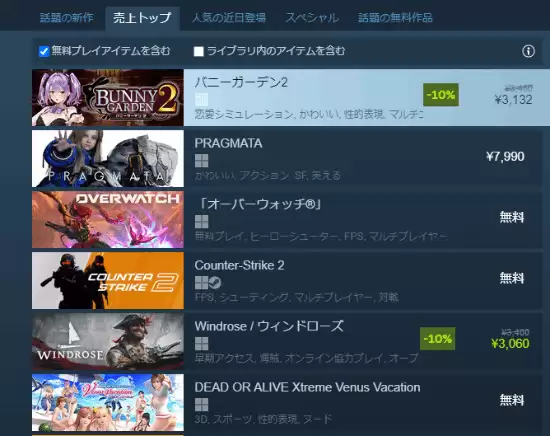Click the Windows icon under オーバーウォッチ
The image size is (550, 436).
tap(201, 222)
